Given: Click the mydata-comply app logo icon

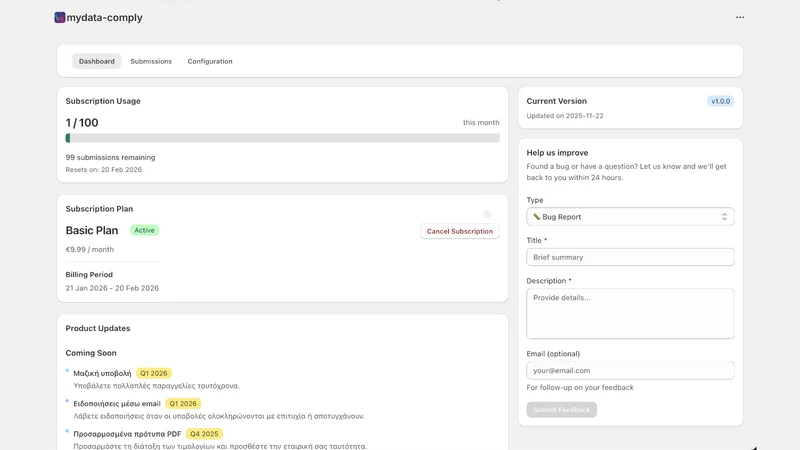Looking at the screenshot, I should click(x=60, y=17).
